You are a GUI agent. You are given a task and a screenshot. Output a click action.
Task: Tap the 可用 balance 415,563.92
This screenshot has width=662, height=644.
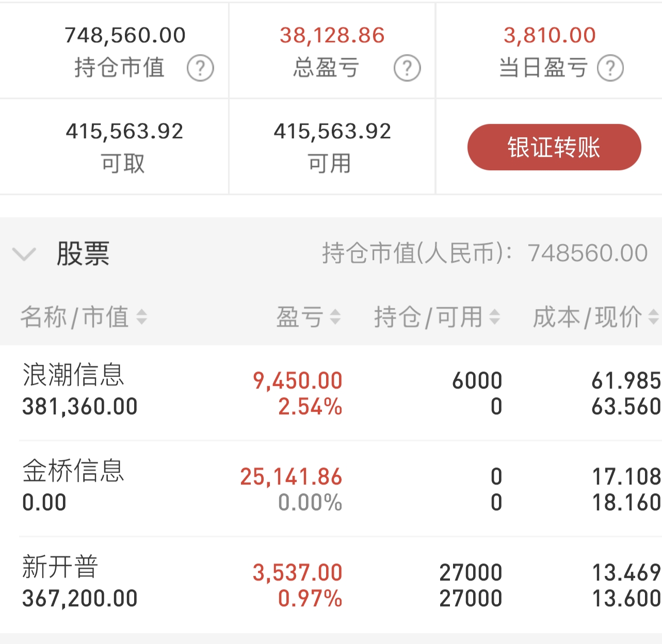pos(332,132)
